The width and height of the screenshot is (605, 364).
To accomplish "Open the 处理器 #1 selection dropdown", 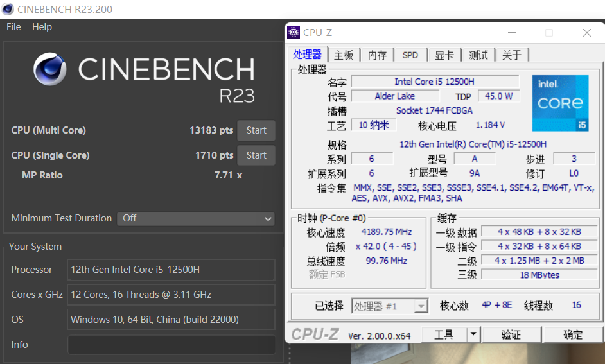I will [389, 306].
